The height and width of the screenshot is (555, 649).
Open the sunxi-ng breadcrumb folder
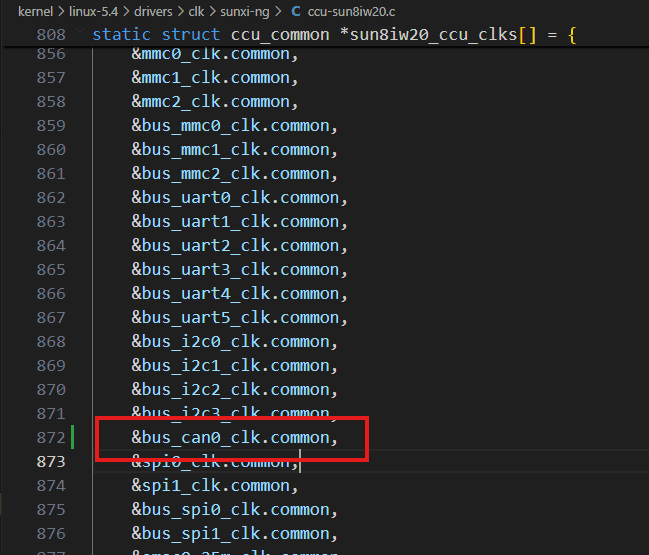pos(243,11)
